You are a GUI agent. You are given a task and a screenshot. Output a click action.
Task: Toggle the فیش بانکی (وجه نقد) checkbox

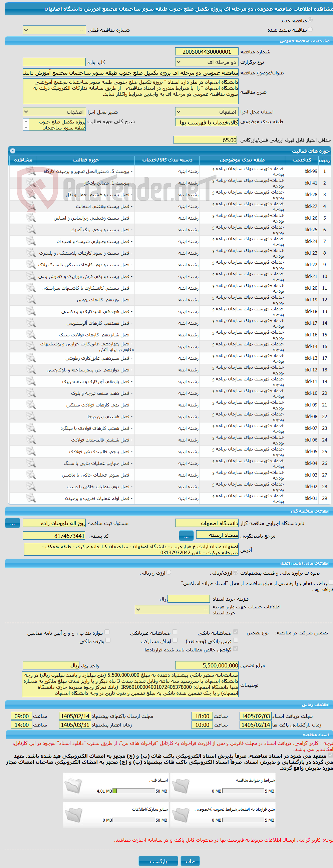pyautogui.click(x=236, y=640)
